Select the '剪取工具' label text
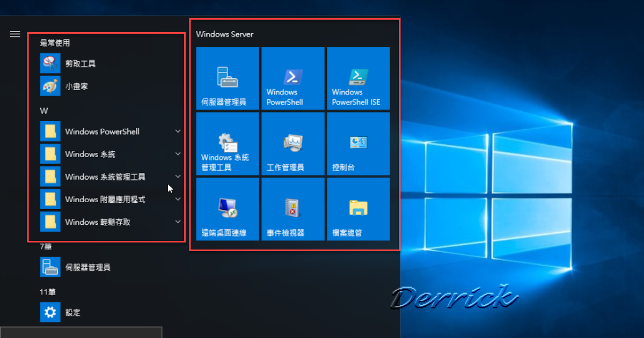Viewport: 644px width, 338px height. click(x=80, y=64)
